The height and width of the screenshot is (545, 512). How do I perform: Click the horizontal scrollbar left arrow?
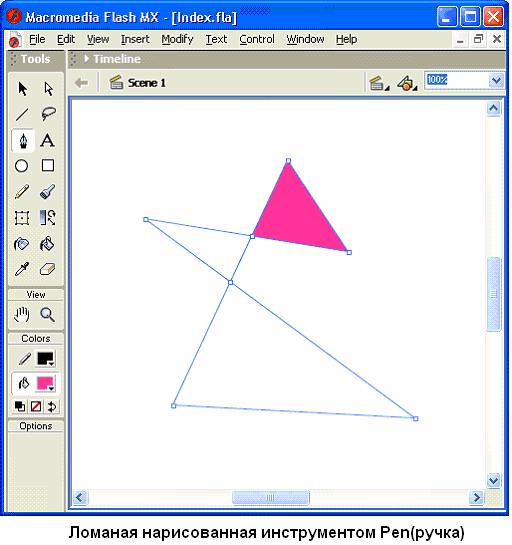click(x=80, y=498)
